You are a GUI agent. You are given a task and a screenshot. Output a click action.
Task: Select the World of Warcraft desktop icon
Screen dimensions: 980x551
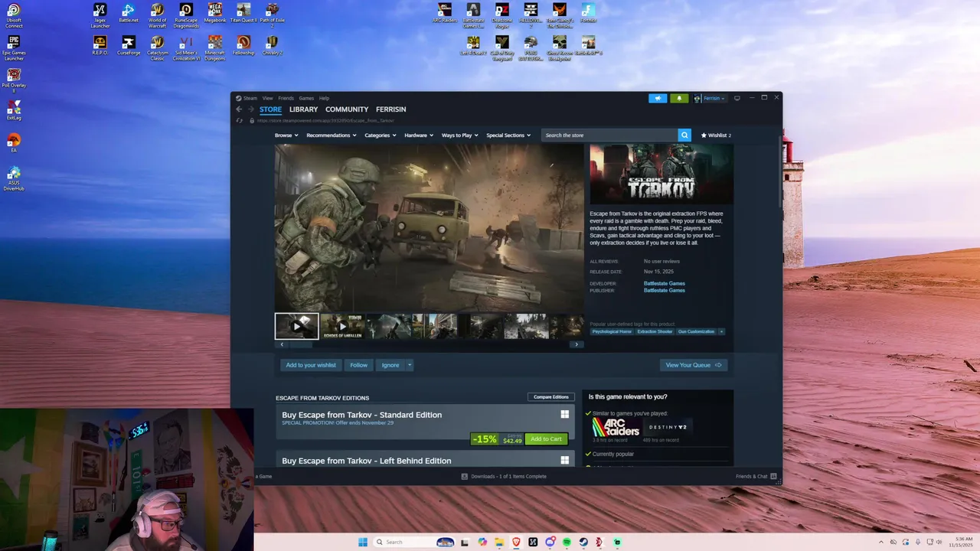point(157,15)
